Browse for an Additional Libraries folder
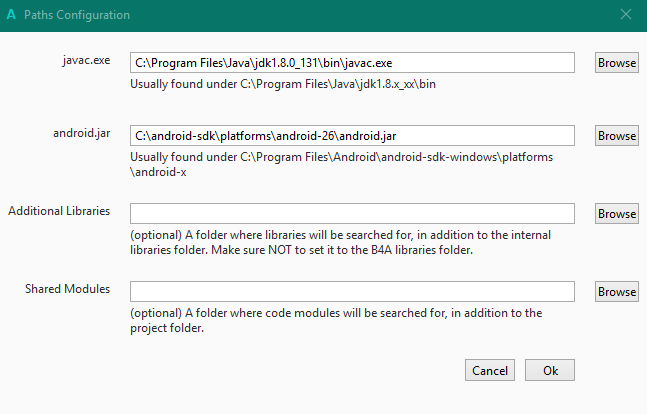647x414 pixels. click(x=616, y=213)
